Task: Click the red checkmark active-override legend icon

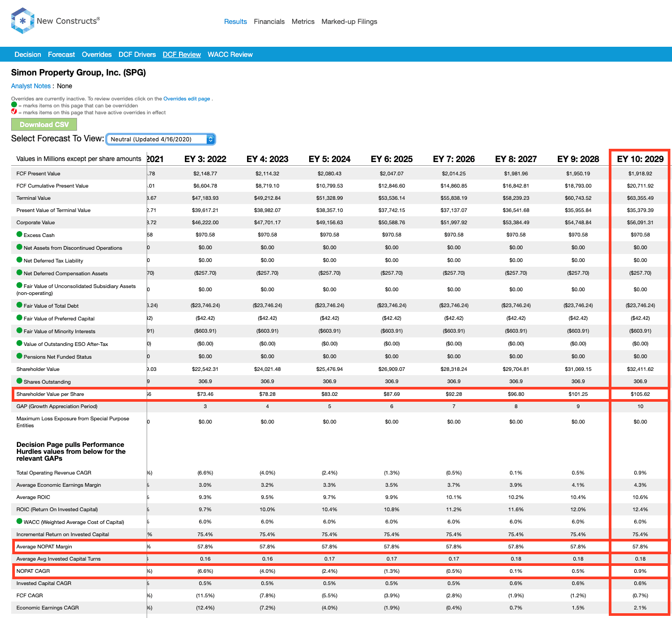Action: (x=14, y=112)
